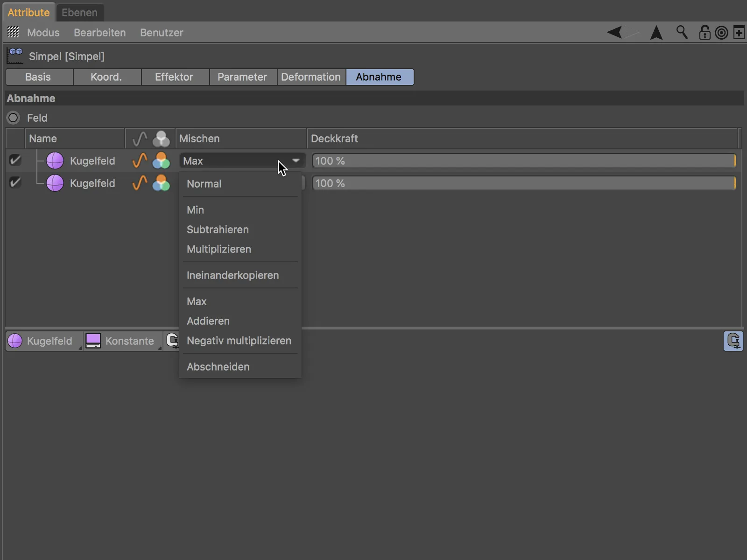Open the Effektor tab

coord(175,77)
